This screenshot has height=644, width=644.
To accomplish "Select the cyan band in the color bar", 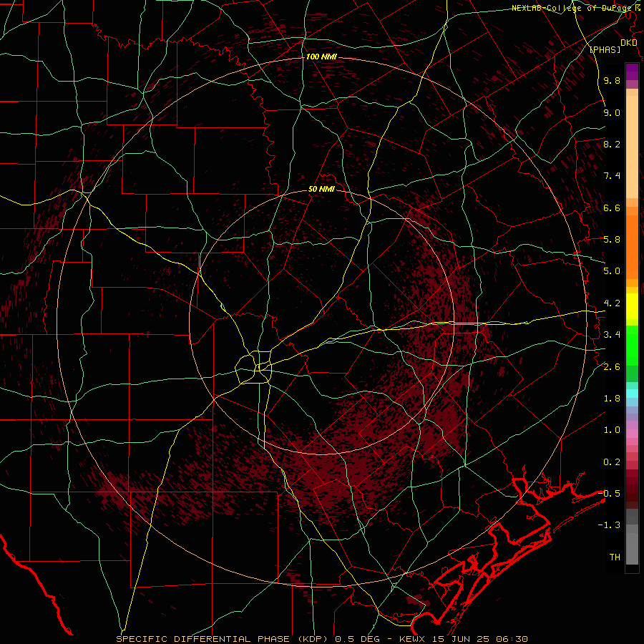I will [x=632, y=393].
